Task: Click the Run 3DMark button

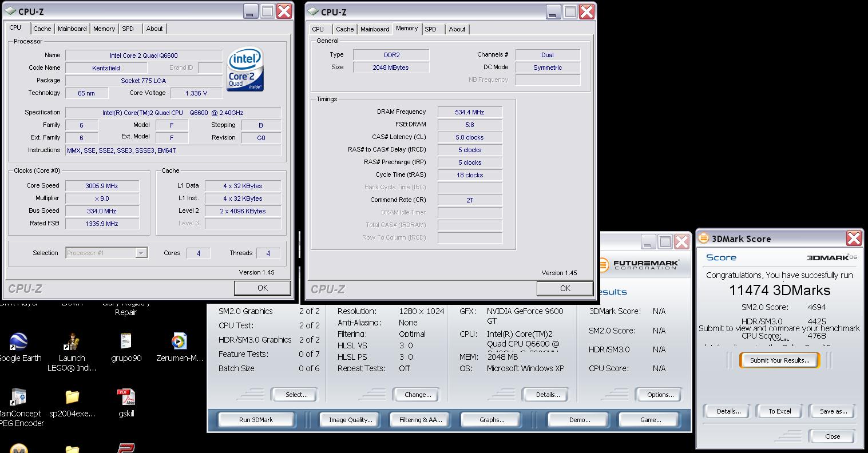Action: click(x=256, y=420)
